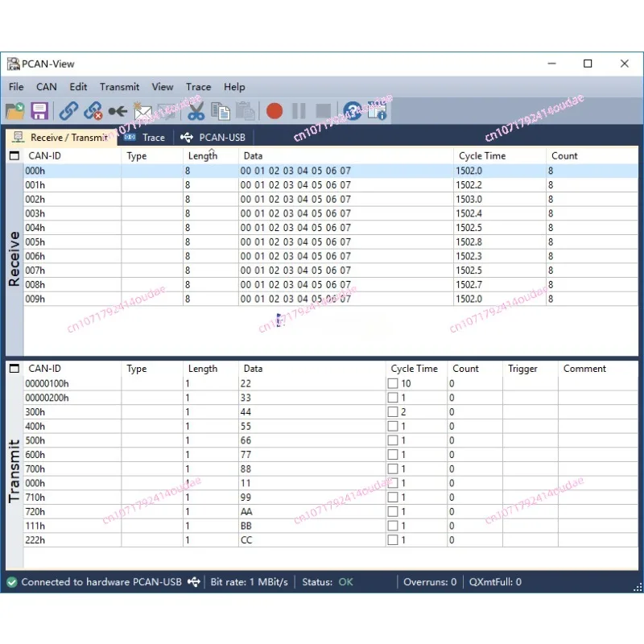The height and width of the screenshot is (644, 644).
Task: Click the vertical Receive panel label
Action: pos(14,259)
